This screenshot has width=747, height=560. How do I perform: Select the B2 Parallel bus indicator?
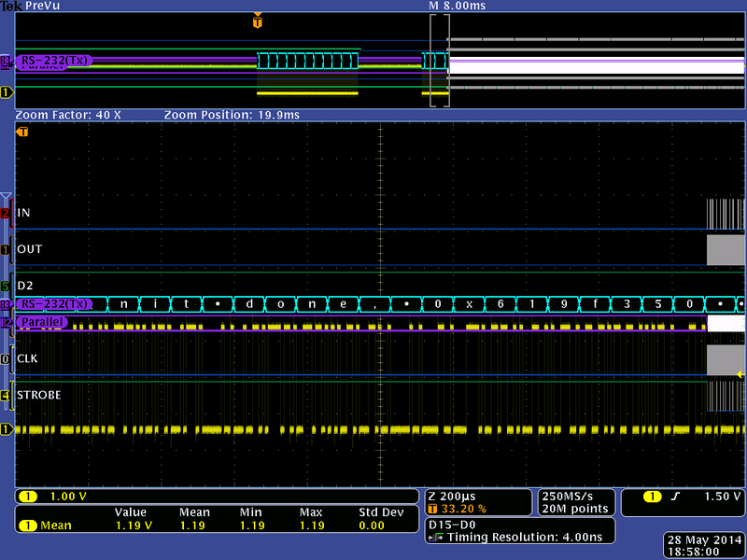(x=6, y=322)
